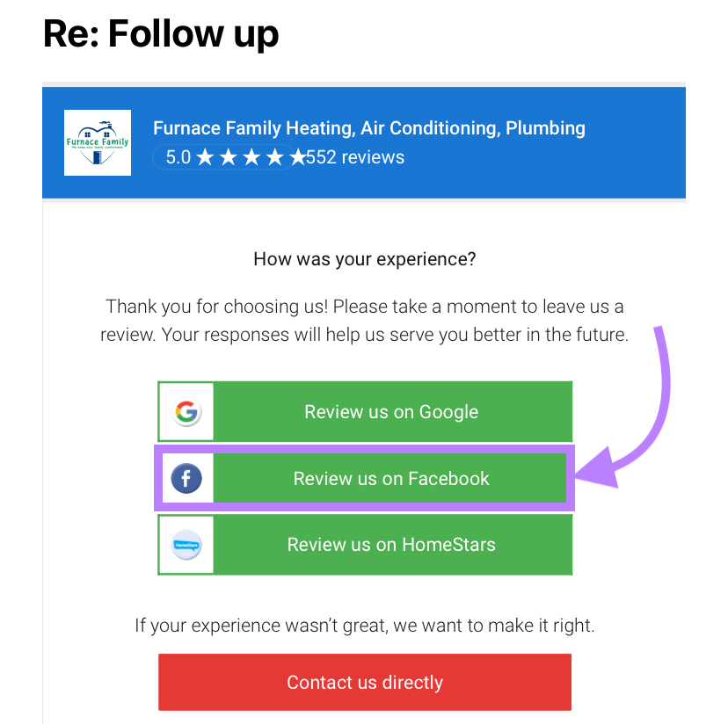Viewport: 728px width, 724px height.
Task: Click the "Re: Follow up" subject line
Action: 162,33
